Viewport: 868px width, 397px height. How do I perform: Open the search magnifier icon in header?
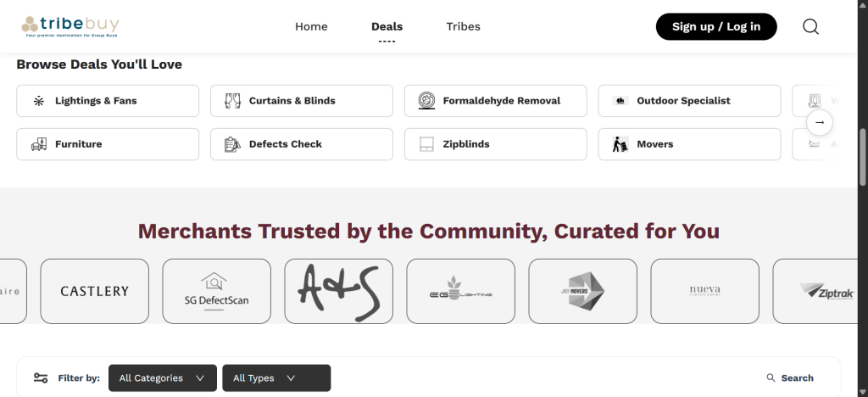pyautogui.click(x=810, y=26)
